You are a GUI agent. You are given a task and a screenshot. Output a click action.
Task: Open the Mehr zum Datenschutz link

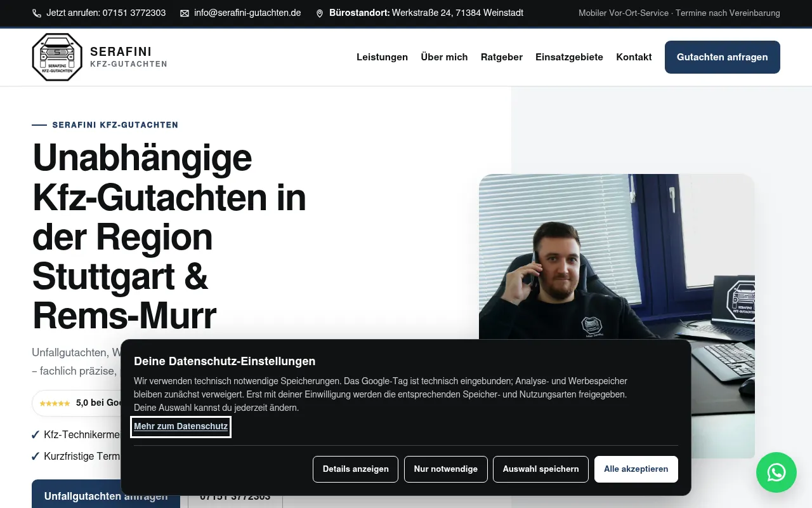click(181, 427)
